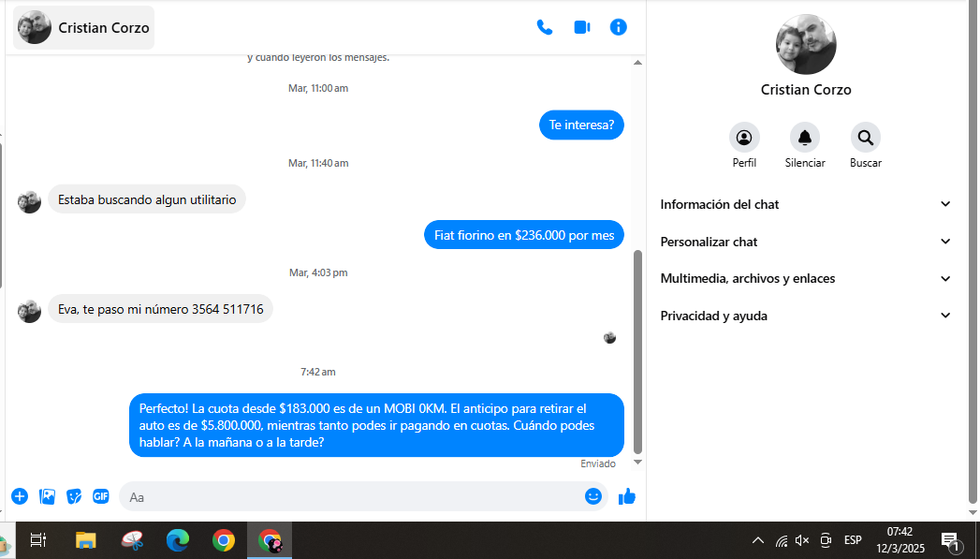The width and height of the screenshot is (980, 559).
Task: Silenciar this conversation with bell icon
Action: click(x=805, y=138)
